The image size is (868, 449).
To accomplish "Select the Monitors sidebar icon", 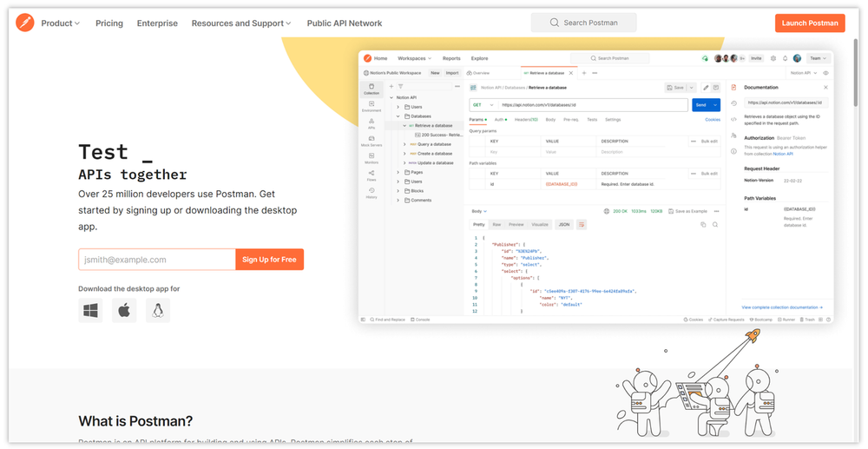I will coord(372,158).
